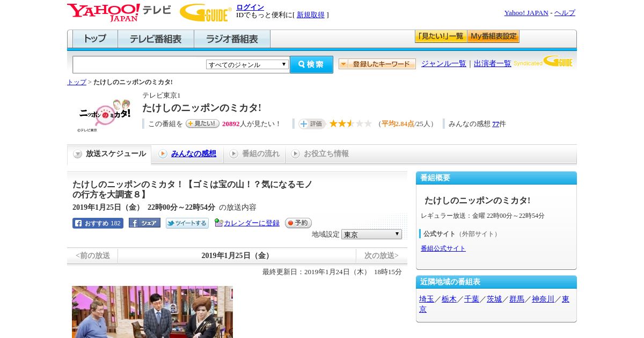Viewport: 644px width, 338px height.
Task: Click the 番組概要 panel header
Action: (496, 178)
